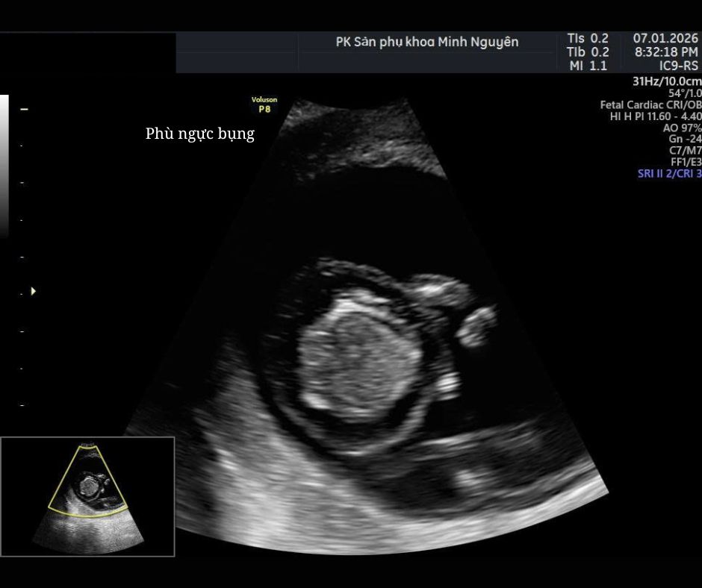702x588 pixels.
Task: Click the Gn -24 gain setting
Action: click(x=684, y=139)
